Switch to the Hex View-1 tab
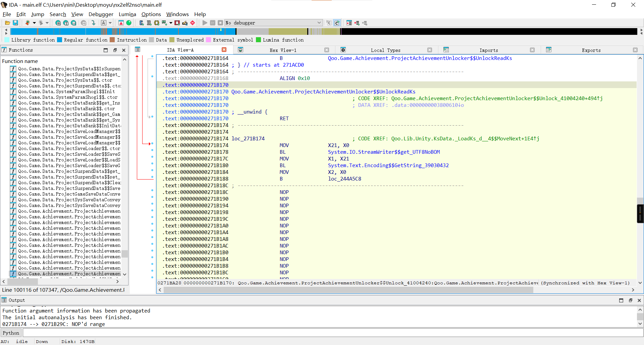This screenshot has width=644, height=345. 283,50
